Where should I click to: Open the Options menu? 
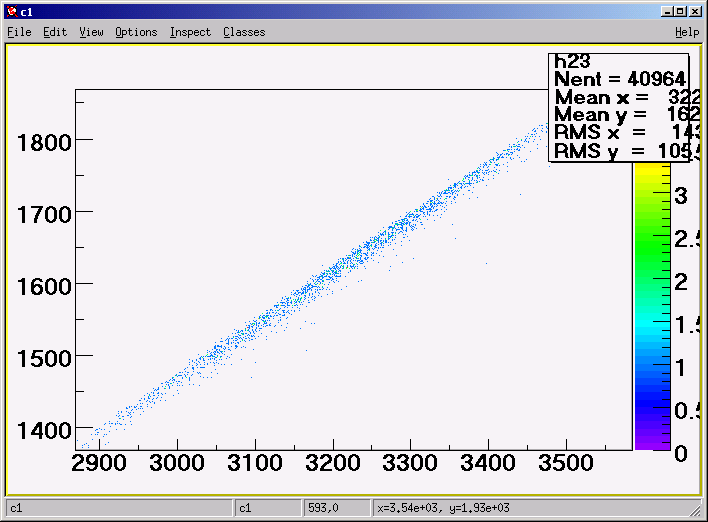pos(136,32)
